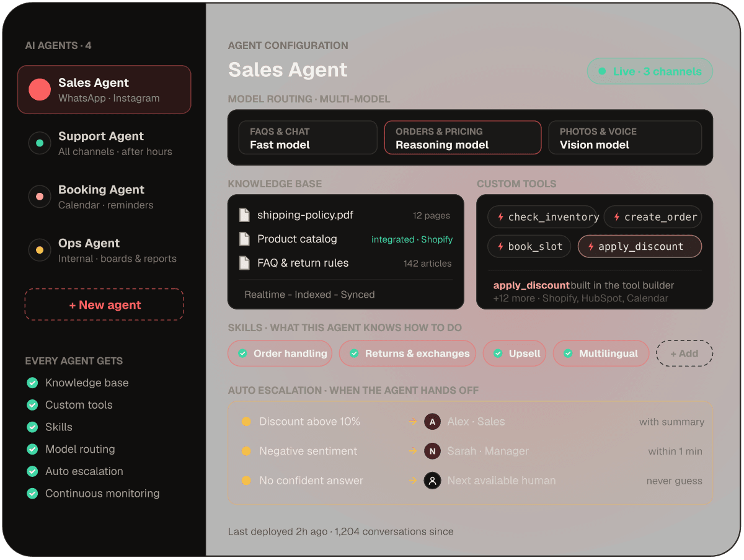This screenshot has height=560, width=744.
Task: Click the within 1 min label
Action: [676, 451]
